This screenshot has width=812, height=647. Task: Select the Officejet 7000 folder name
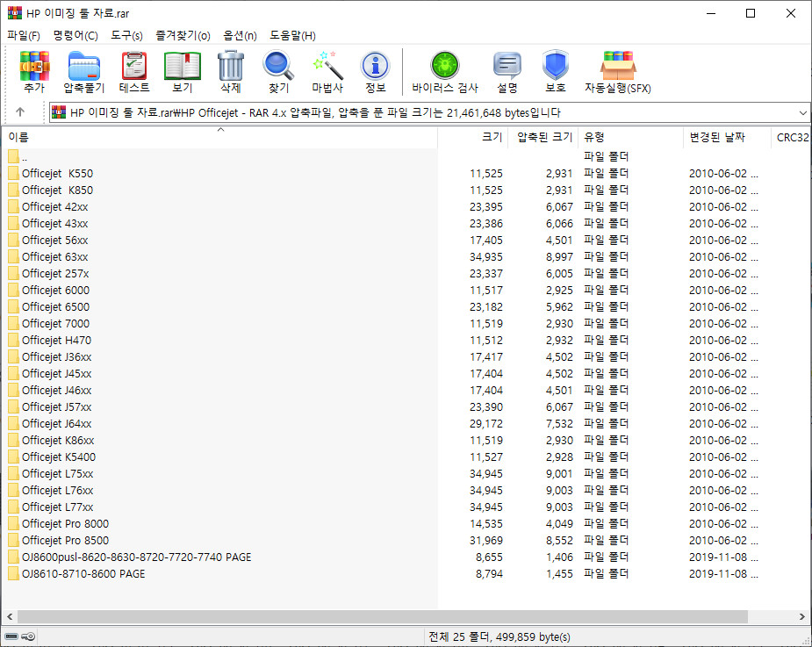tap(56, 323)
